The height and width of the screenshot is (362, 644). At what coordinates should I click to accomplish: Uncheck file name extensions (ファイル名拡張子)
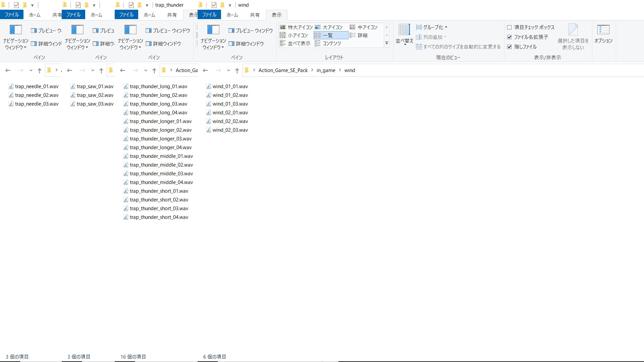coord(509,37)
